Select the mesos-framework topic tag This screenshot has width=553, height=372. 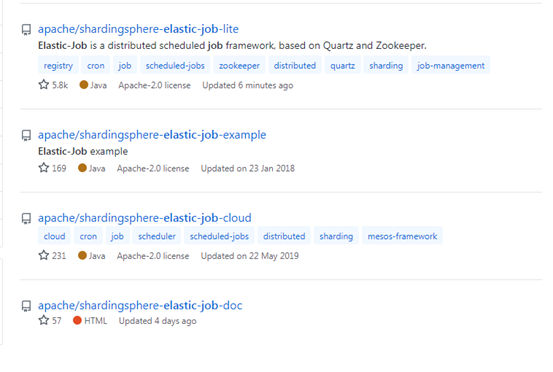(402, 236)
